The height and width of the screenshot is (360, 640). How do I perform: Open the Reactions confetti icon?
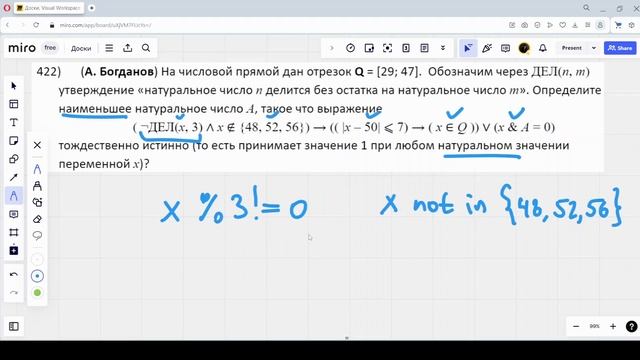click(487, 48)
